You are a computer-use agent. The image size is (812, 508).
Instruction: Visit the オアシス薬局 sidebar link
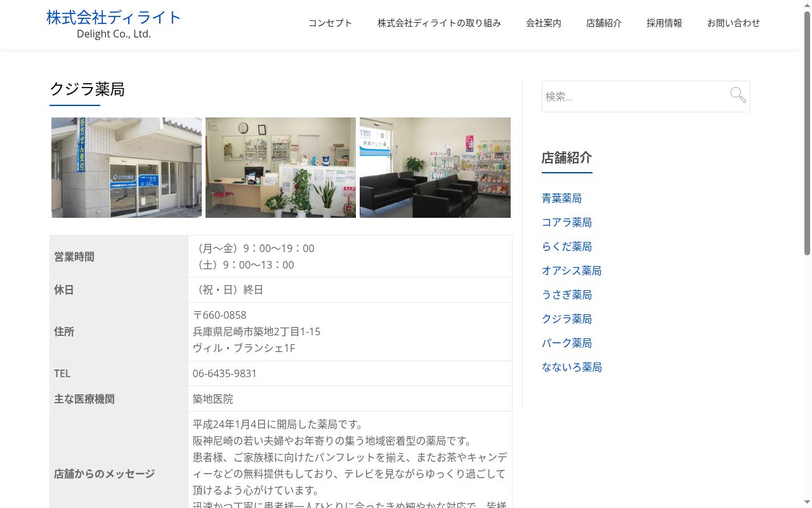click(572, 271)
